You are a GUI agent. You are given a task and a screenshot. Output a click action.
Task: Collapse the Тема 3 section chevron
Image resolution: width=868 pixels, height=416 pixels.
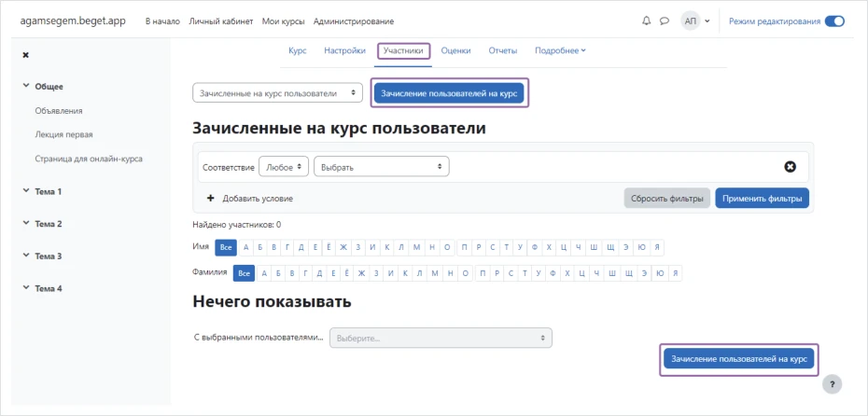25,256
